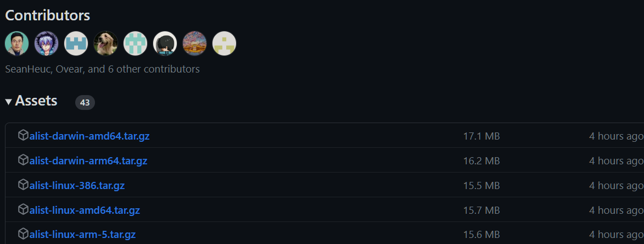
Task: Click the Assets heading label
Action: tap(36, 101)
